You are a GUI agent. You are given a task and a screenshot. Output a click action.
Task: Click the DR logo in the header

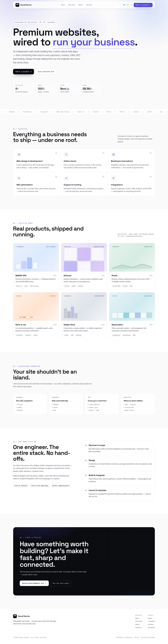click(x=17, y=5)
